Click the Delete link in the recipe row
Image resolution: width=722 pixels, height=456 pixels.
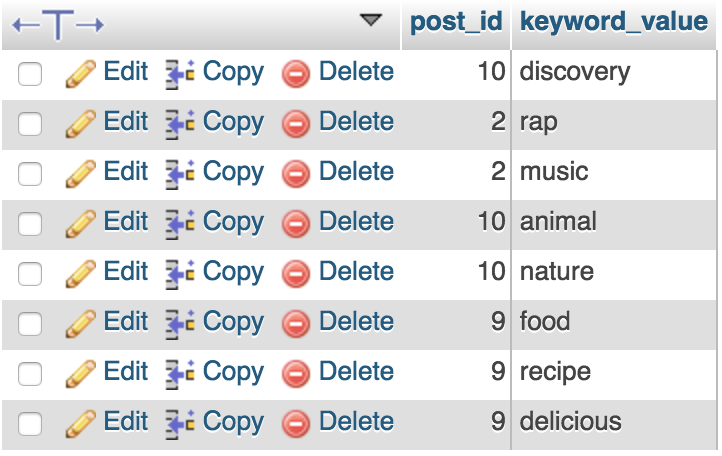click(x=356, y=372)
